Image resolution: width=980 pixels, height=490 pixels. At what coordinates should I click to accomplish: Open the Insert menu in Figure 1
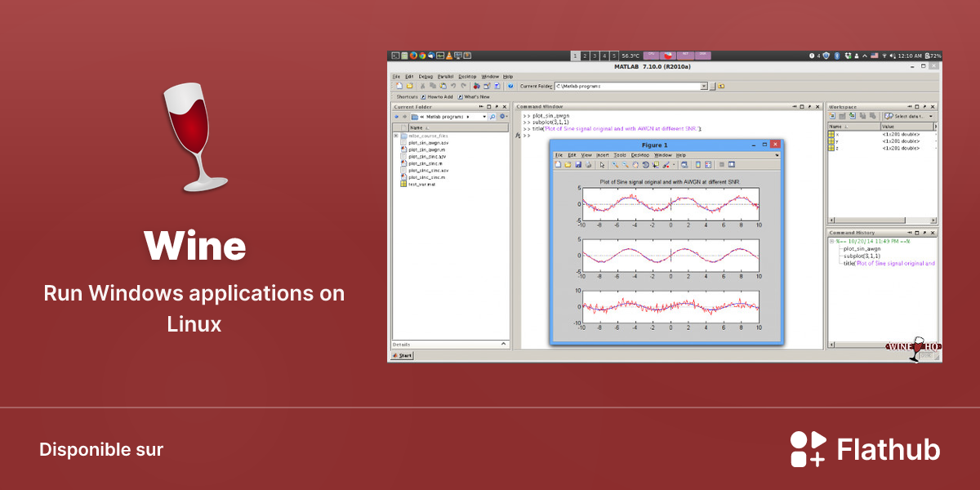[x=603, y=155]
